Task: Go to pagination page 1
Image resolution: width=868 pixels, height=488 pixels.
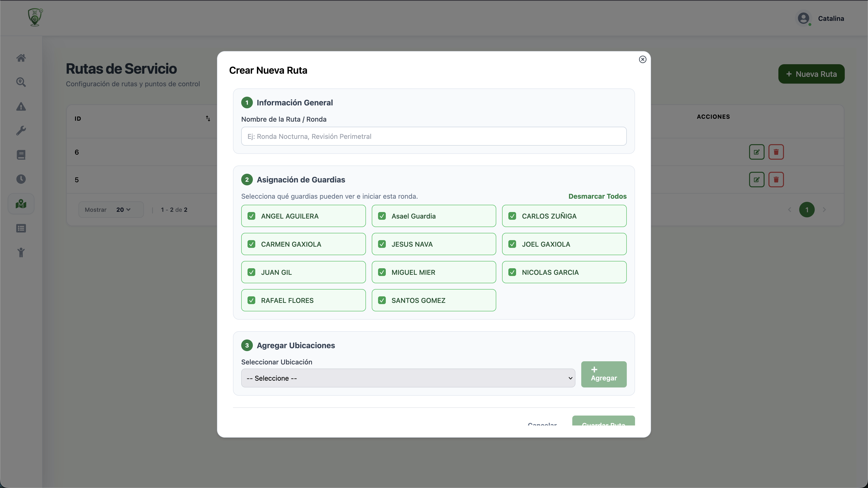Action: coord(807,210)
